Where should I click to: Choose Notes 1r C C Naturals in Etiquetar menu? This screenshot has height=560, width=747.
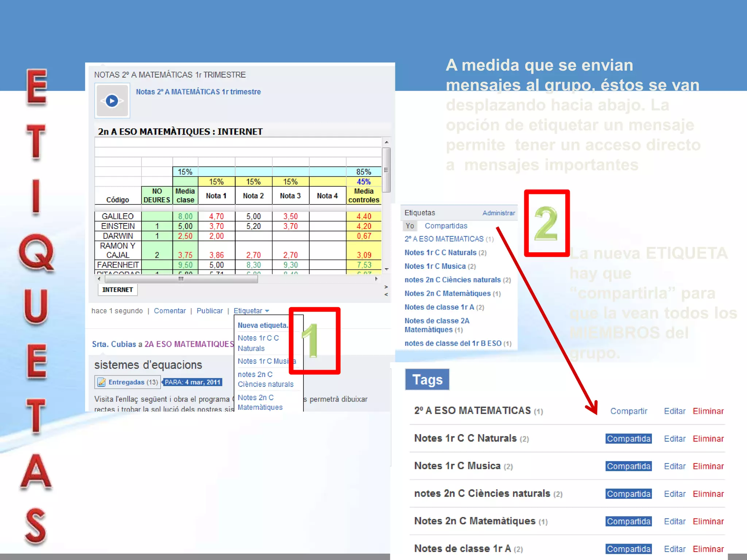pyautogui.click(x=258, y=343)
